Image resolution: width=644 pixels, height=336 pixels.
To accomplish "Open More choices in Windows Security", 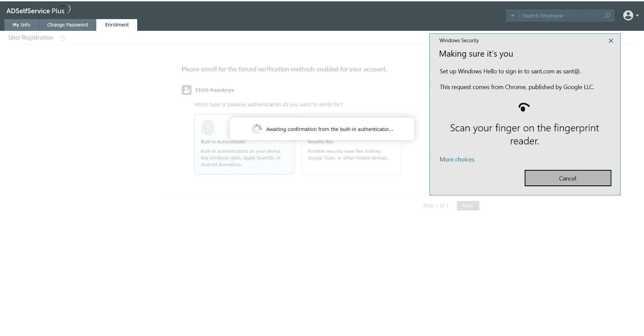I will tap(457, 159).
